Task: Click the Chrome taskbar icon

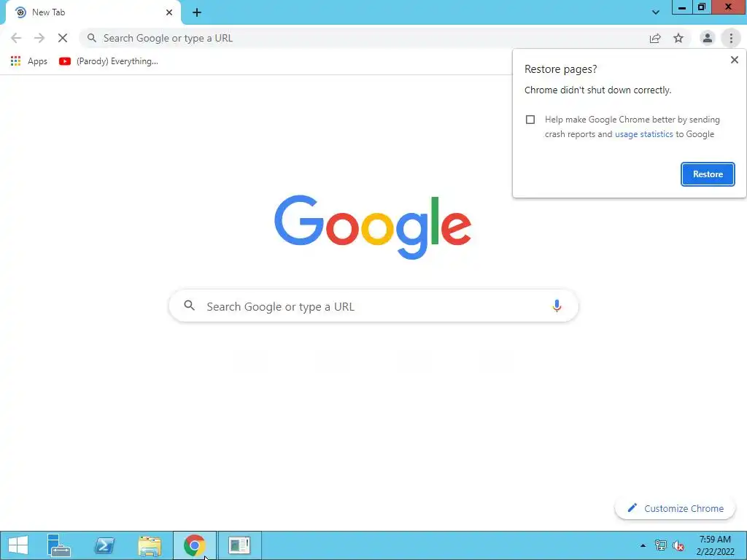Action: pyautogui.click(x=194, y=545)
